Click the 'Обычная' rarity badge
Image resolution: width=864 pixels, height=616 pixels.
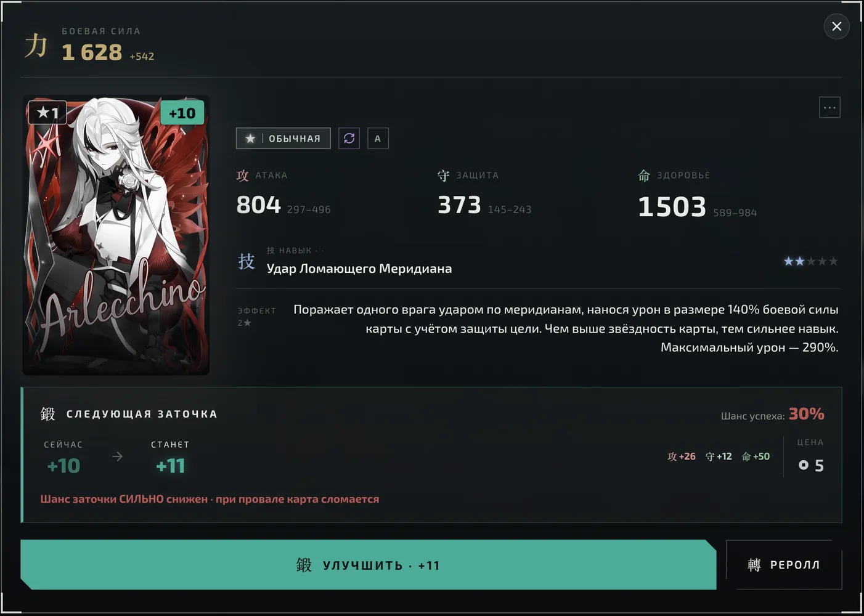[x=283, y=138]
